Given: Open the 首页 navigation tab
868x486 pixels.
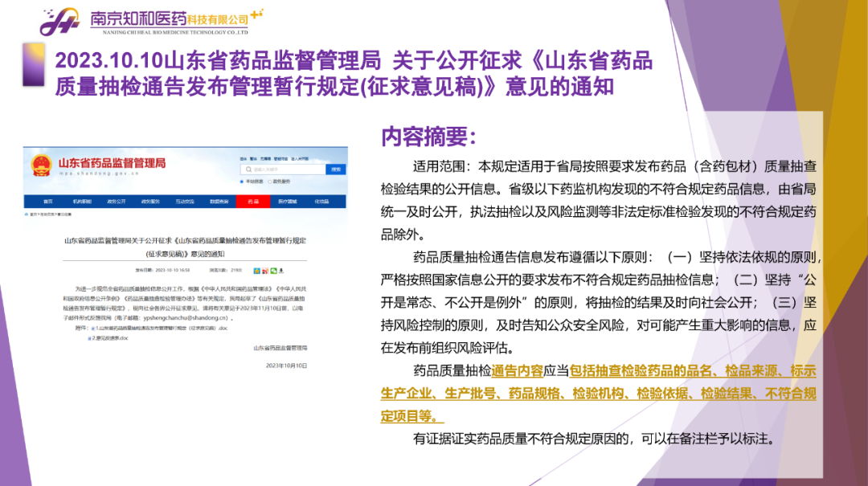Looking at the screenshot, I should pos(48,201).
